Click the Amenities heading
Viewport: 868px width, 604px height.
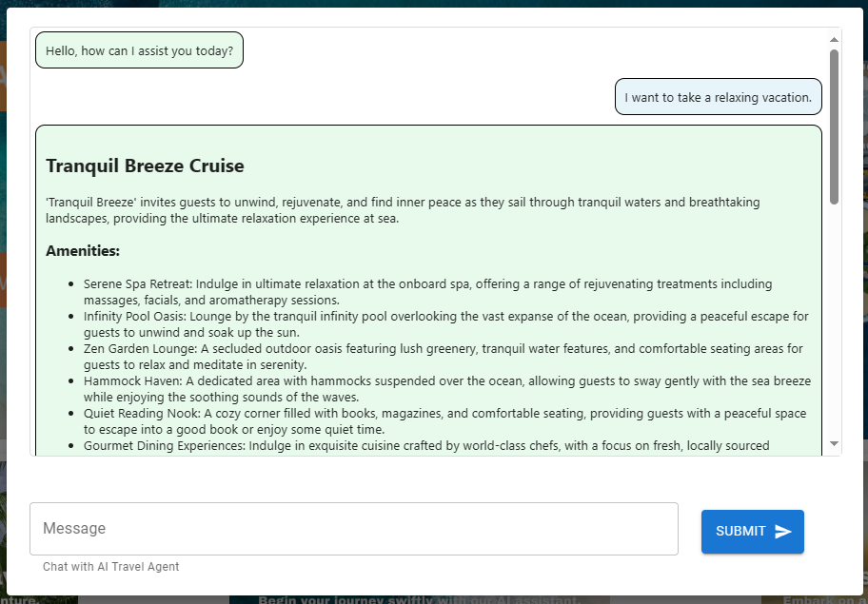[82, 251]
